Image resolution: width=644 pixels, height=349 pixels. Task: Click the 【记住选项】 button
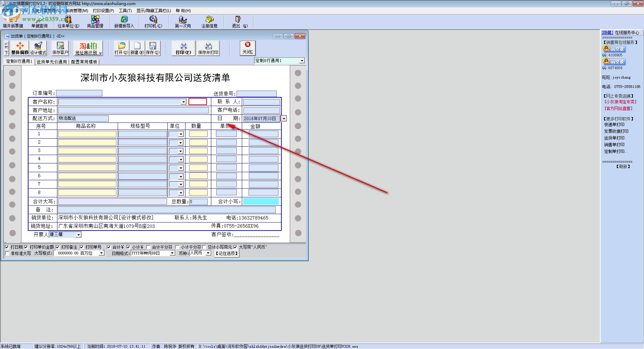pos(227,253)
